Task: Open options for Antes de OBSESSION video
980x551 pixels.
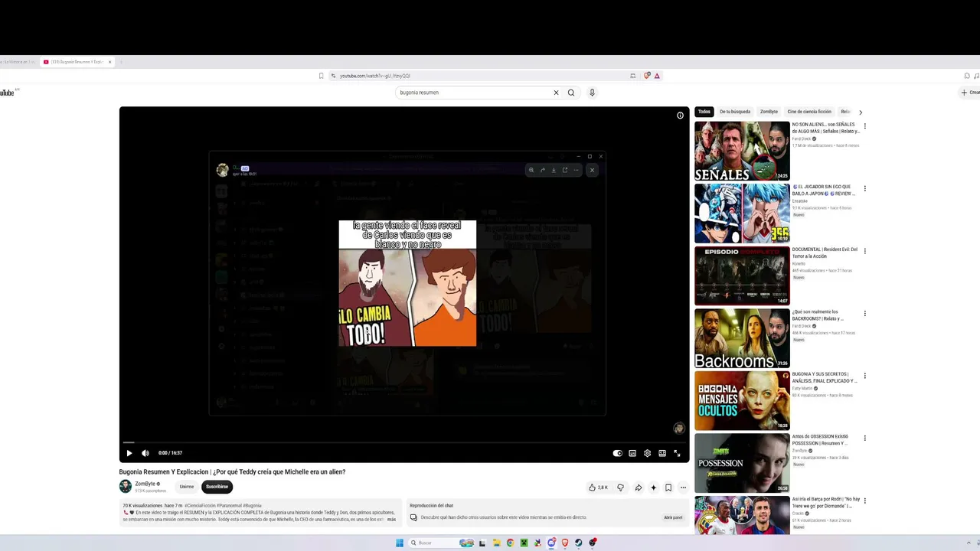Action: tap(865, 439)
